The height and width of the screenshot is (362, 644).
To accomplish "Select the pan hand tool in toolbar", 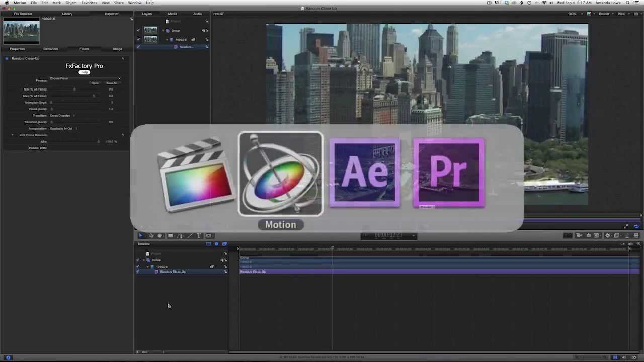I will coord(160,236).
